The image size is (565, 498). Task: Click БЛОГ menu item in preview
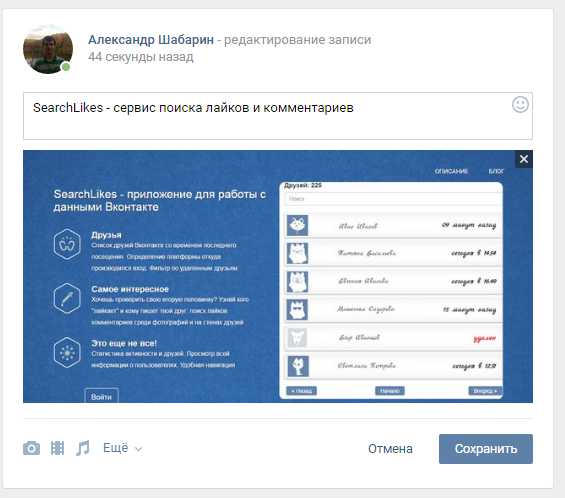click(496, 171)
